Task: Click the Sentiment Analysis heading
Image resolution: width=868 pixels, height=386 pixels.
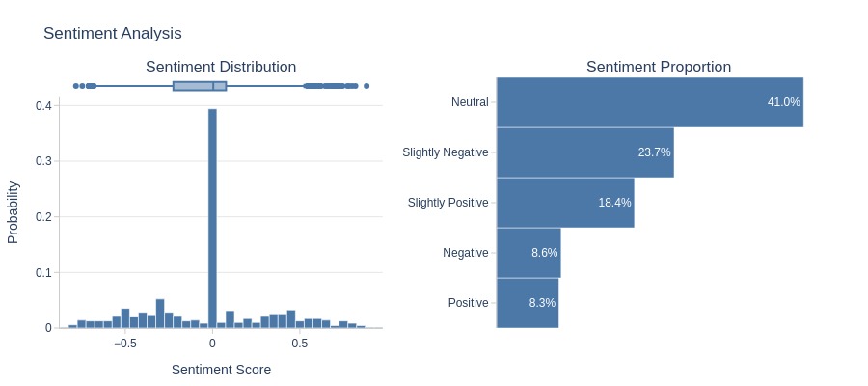Action: (113, 33)
